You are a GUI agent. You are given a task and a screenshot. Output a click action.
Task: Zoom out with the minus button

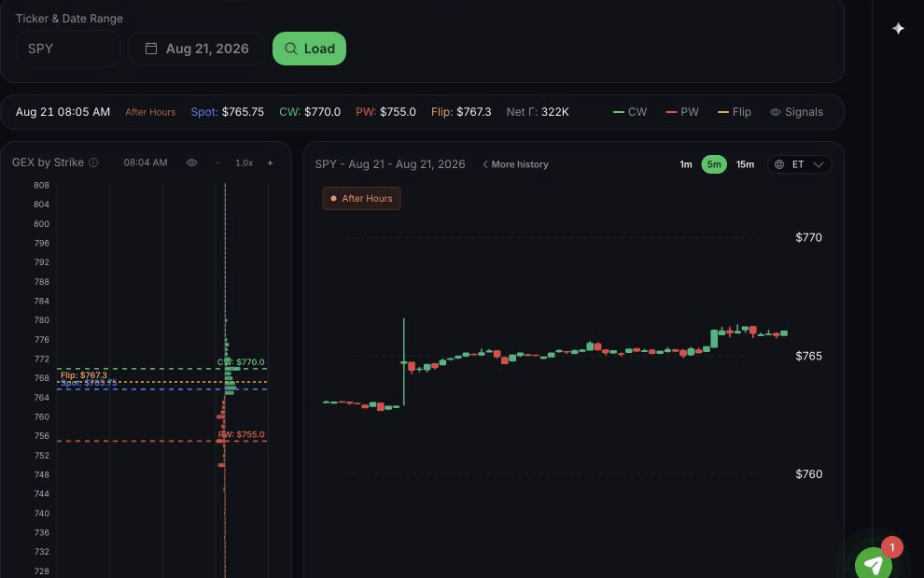click(x=218, y=162)
